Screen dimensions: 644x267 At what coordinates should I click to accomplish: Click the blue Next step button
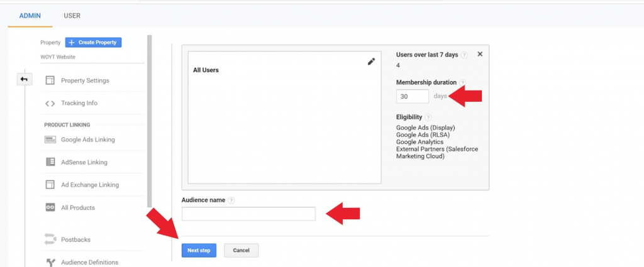pos(199,250)
